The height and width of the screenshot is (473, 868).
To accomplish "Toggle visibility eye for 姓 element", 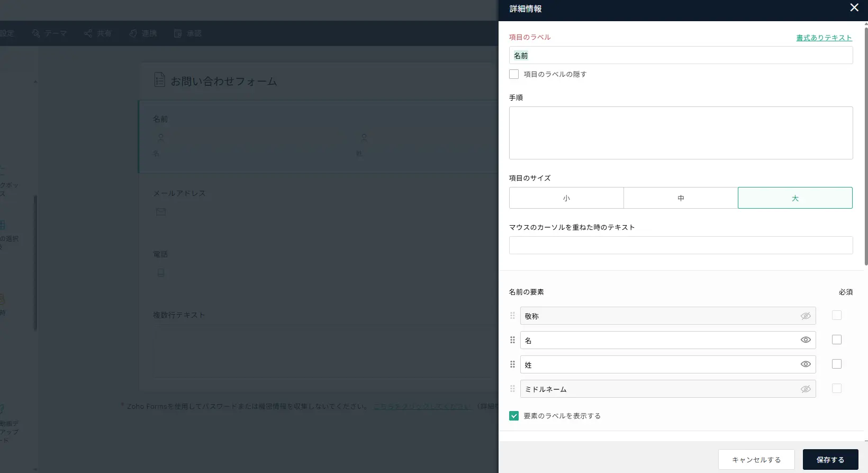I will point(806,364).
